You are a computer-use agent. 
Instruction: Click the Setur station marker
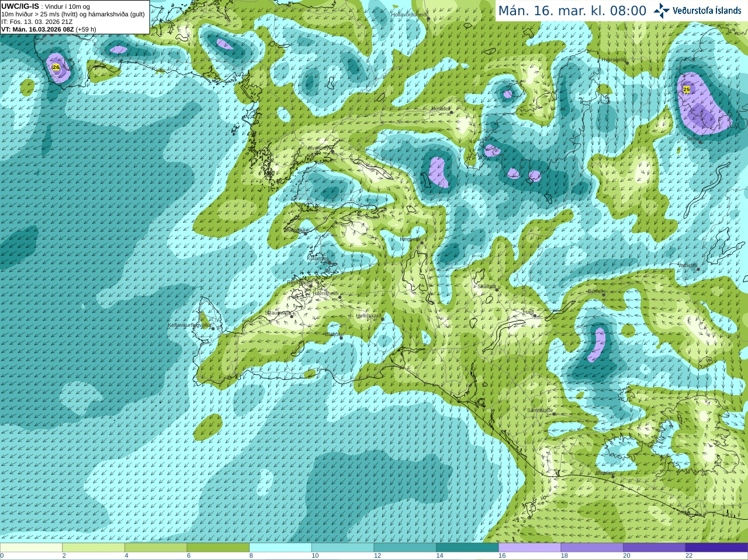click(x=700, y=142)
